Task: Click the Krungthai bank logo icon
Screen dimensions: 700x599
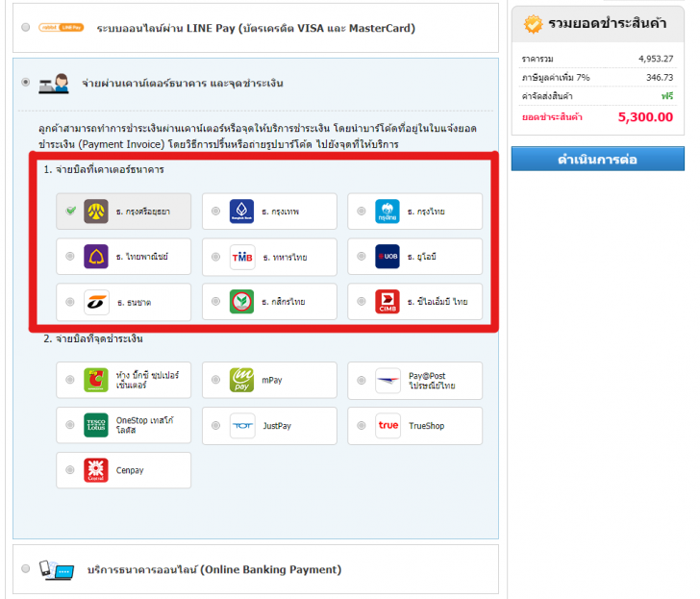Action: (x=387, y=212)
